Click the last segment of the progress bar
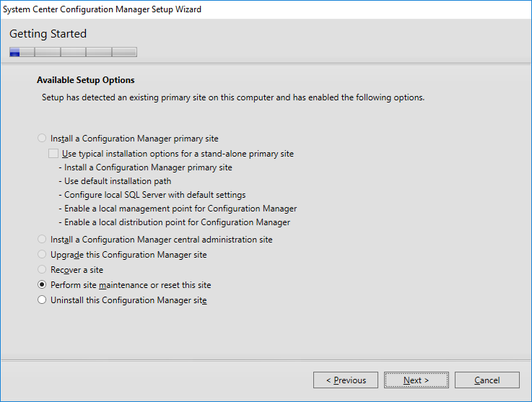Viewport: 532px width, 402px height. pyautogui.click(x=124, y=52)
